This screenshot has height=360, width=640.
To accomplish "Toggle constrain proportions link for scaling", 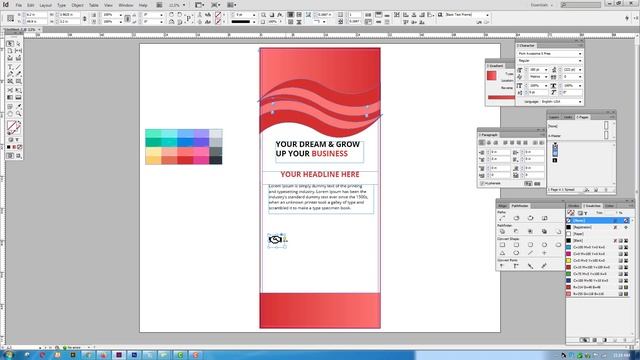I will 127,18.
